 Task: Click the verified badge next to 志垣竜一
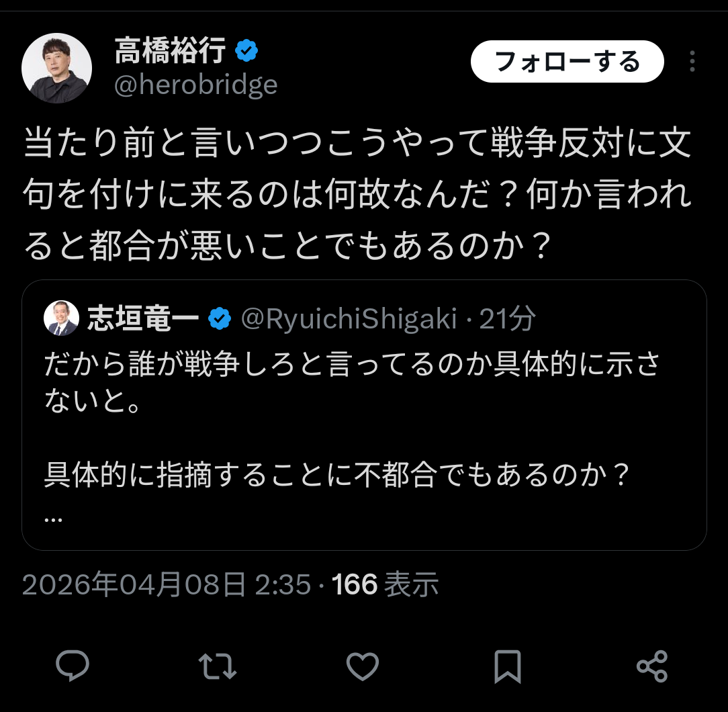219,319
